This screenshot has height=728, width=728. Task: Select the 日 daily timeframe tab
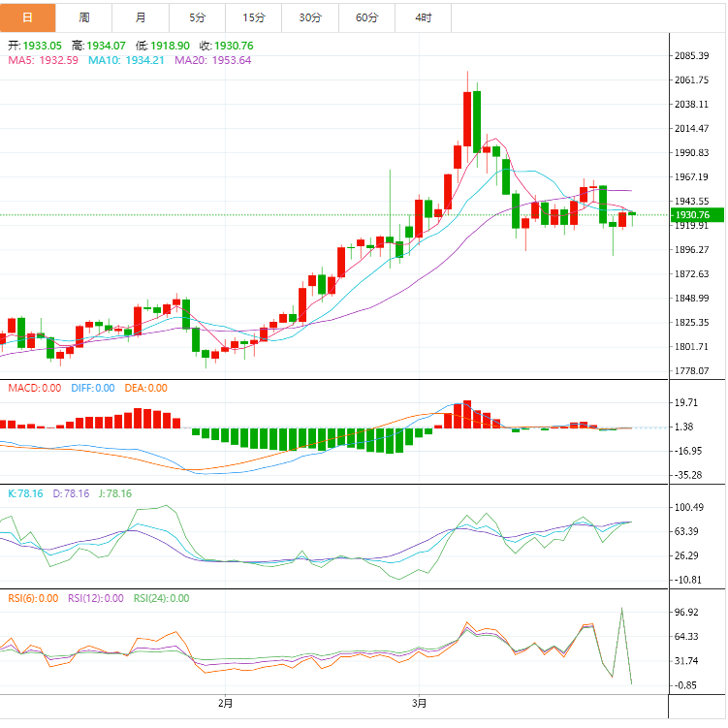(28, 17)
